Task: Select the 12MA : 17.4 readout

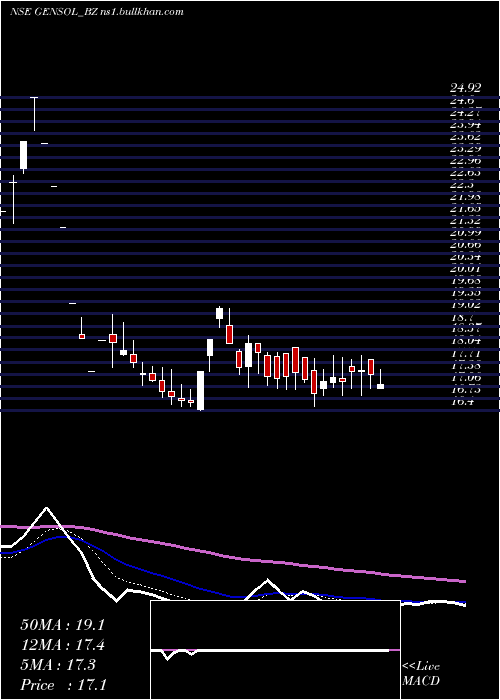Action: (62, 645)
